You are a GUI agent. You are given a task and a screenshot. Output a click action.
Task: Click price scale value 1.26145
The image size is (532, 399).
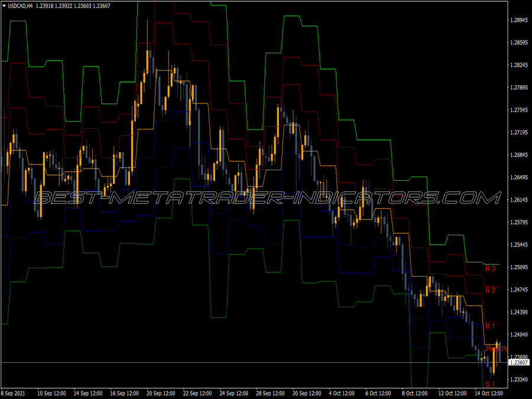coord(519,200)
